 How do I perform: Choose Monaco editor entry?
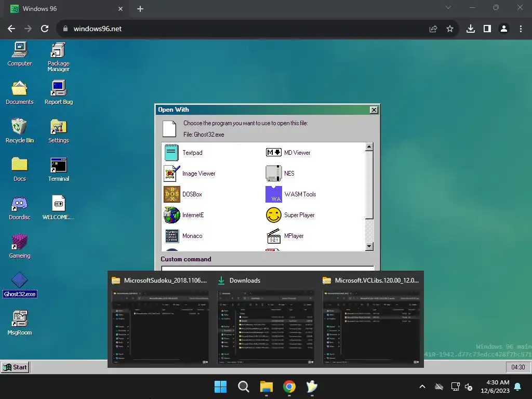(183, 236)
